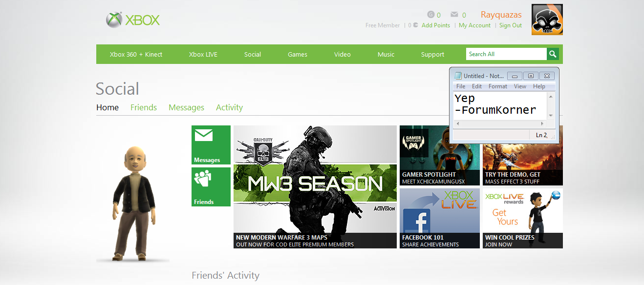Open the Games nav menu
This screenshot has height=285, width=644.
tap(298, 54)
